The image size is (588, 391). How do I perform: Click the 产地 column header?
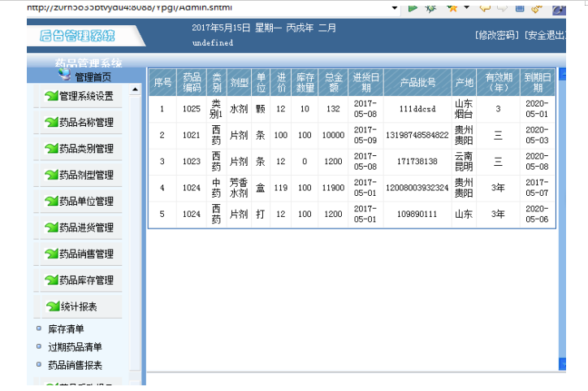coord(465,82)
